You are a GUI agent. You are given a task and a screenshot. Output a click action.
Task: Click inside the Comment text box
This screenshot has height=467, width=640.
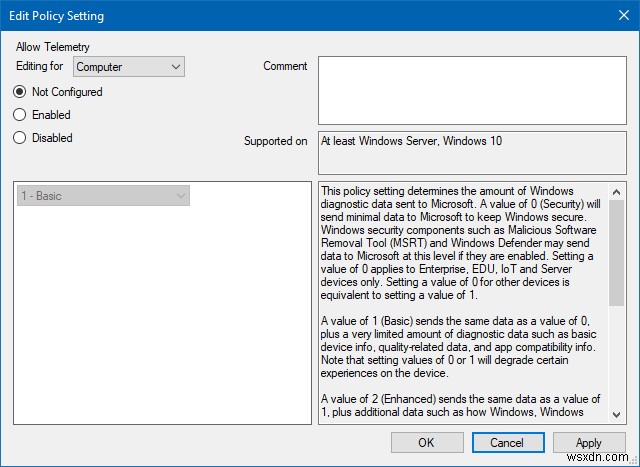point(472,90)
